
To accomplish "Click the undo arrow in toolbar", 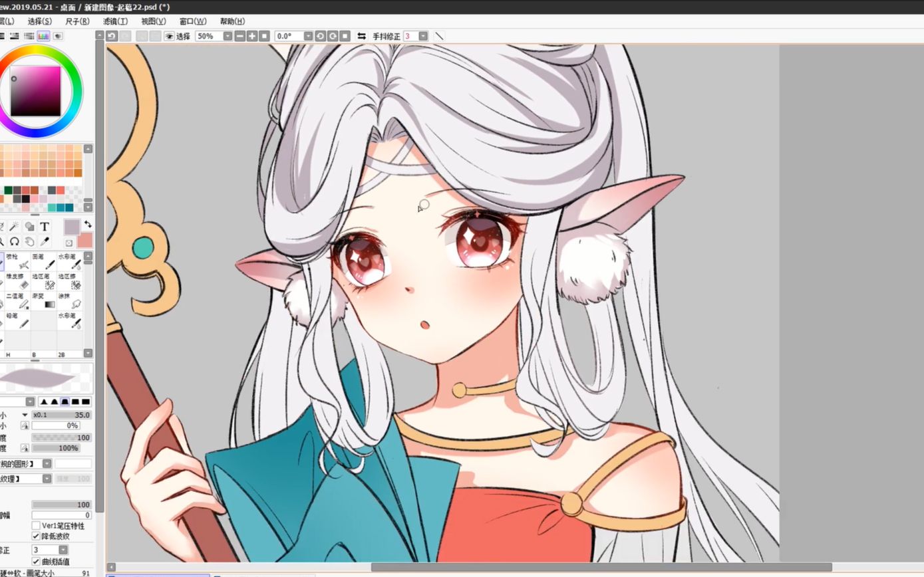I will tap(112, 36).
